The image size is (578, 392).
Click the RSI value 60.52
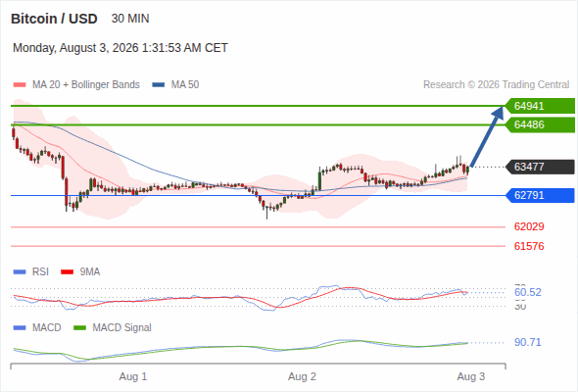528,292
